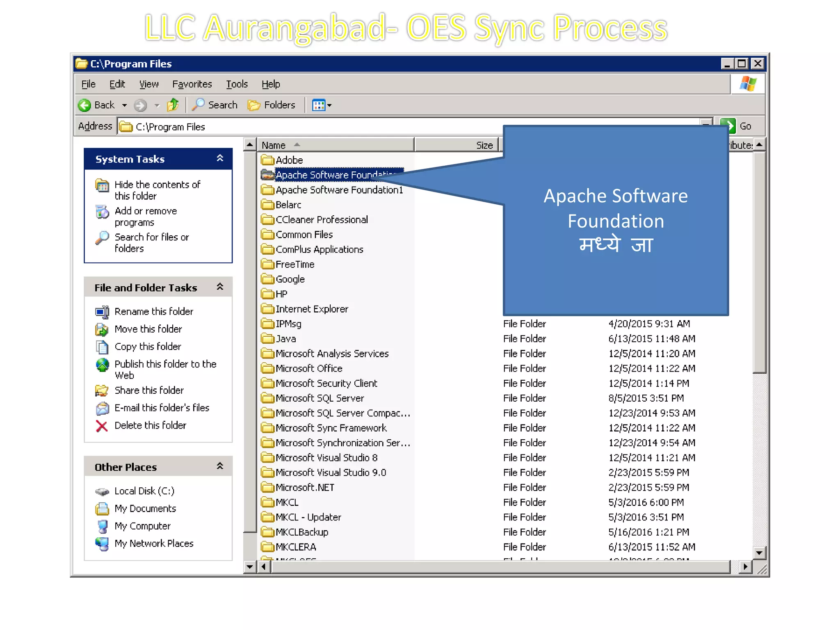Select the Belarc folder icon
Image resolution: width=840 pixels, height=630 pixels.
tap(267, 205)
